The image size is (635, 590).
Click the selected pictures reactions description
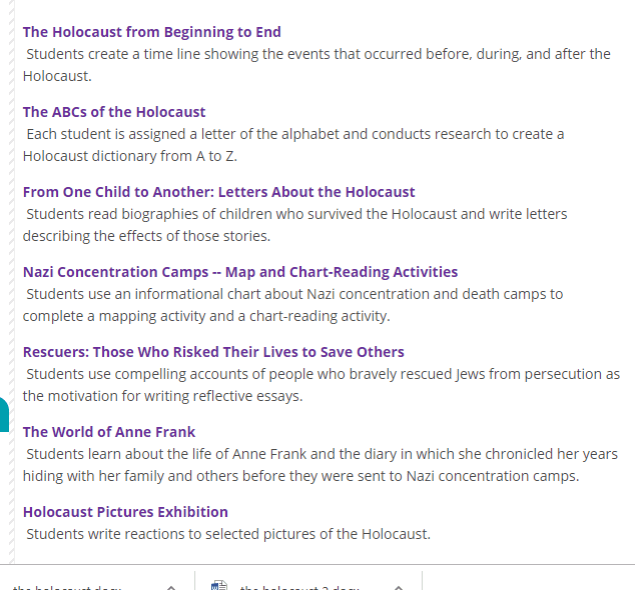pyautogui.click(x=228, y=534)
